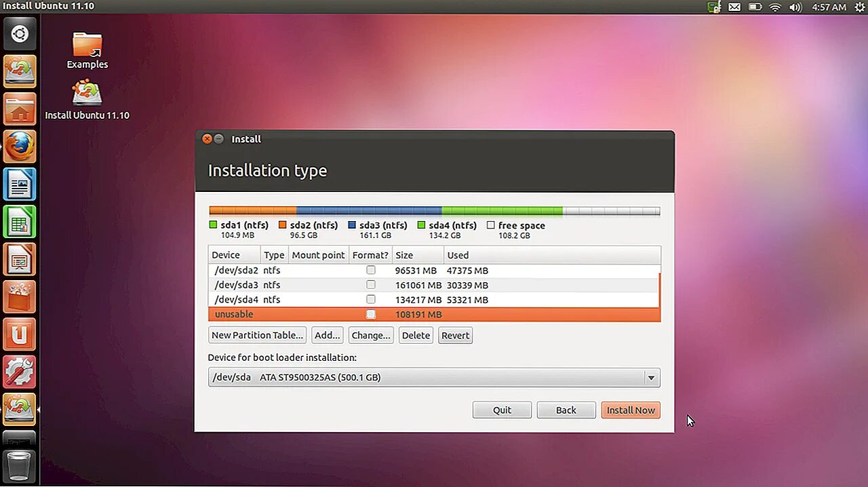
Task: Click the 161061 MB size cell
Action: pos(418,285)
